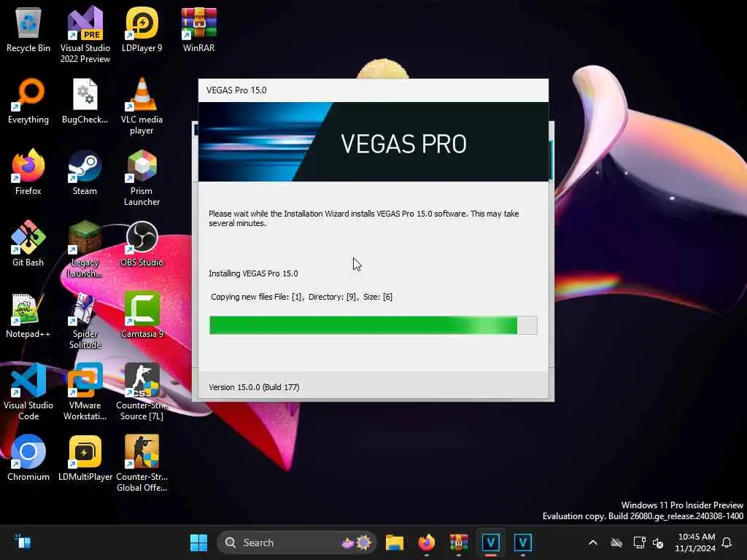The image size is (747, 560).
Task: Open WinRAR from the taskbar
Action: [x=459, y=542]
